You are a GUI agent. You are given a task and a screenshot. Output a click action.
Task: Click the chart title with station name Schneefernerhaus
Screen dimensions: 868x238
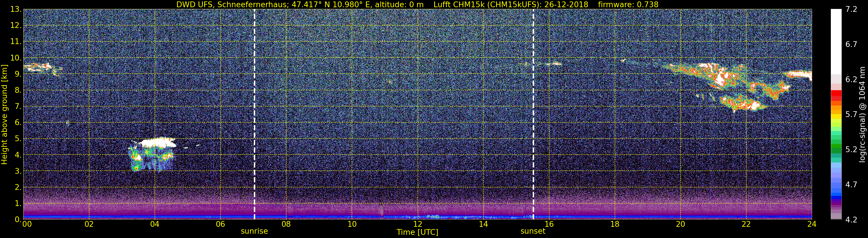tap(417, 4)
